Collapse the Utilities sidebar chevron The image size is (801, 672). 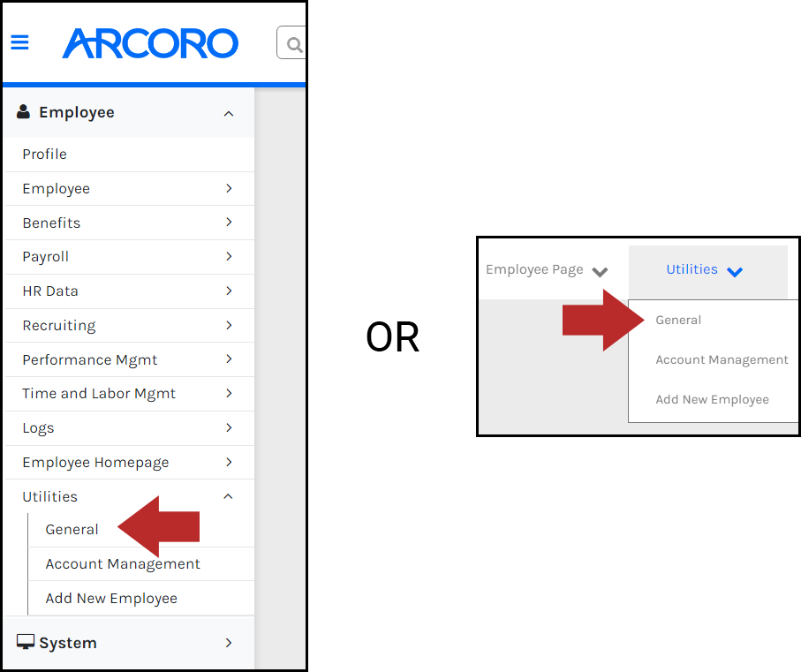click(229, 496)
